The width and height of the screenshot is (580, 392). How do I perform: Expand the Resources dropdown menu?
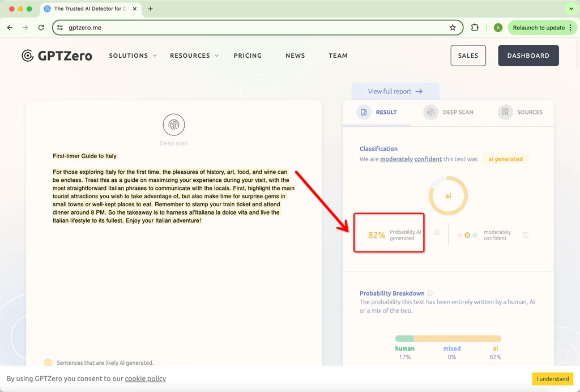[x=194, y=56]
